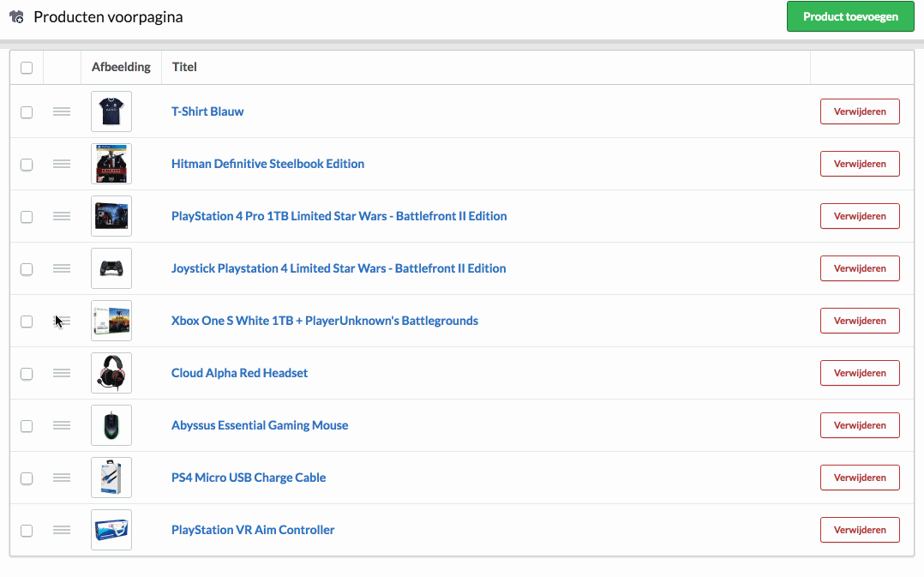Image resolution: width=924 pixels, height=577 pixels.
Task: Click the PlayStation VR Aim Controller thumbnail
Action: coord(111,530)
